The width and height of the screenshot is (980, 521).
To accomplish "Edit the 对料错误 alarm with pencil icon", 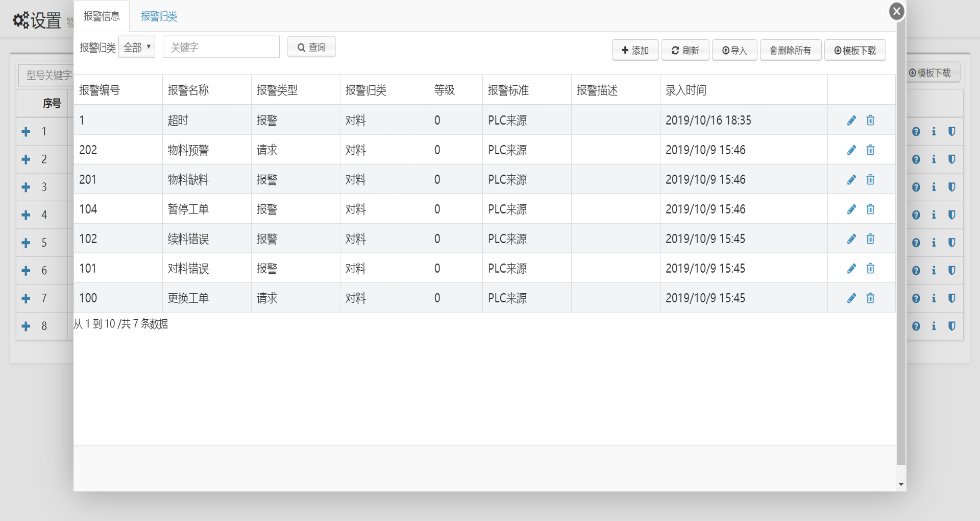I will tap(851, 269).
